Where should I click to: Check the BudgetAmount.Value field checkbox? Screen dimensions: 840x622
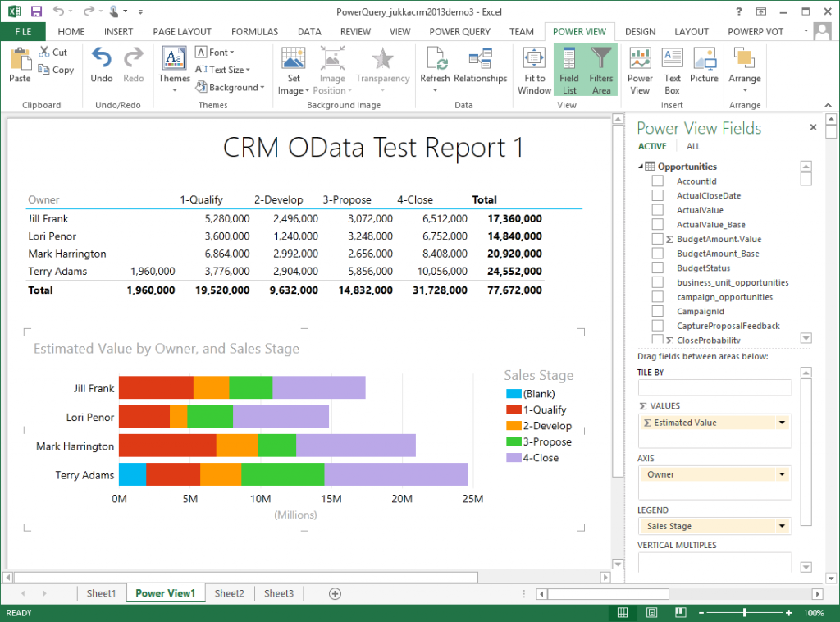657,239
